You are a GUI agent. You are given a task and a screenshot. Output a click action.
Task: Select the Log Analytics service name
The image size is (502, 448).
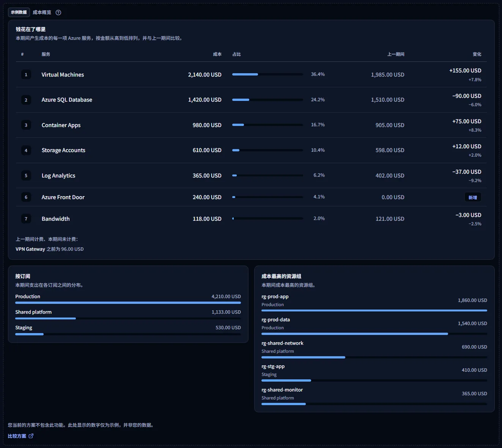tap(58, 176)
